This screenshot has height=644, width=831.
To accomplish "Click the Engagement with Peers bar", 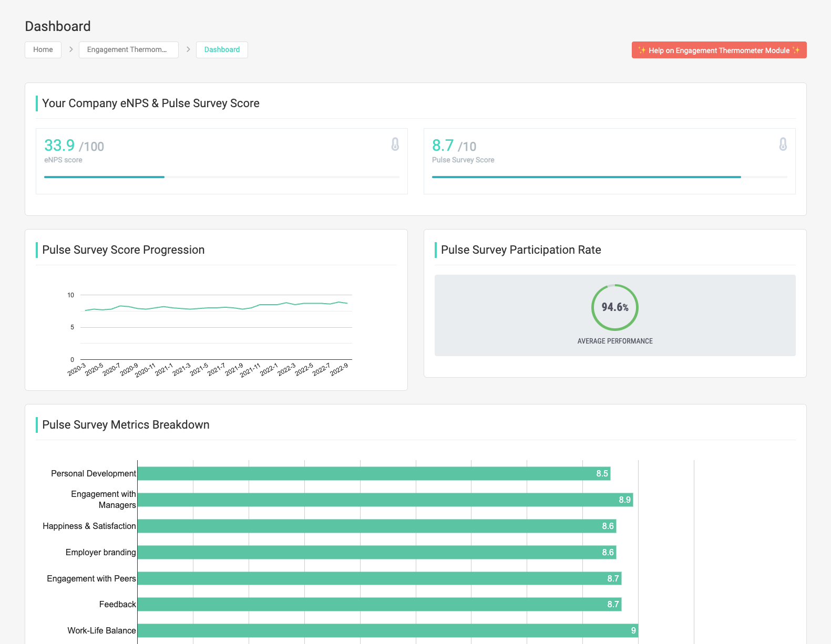I will pos(379,578).
